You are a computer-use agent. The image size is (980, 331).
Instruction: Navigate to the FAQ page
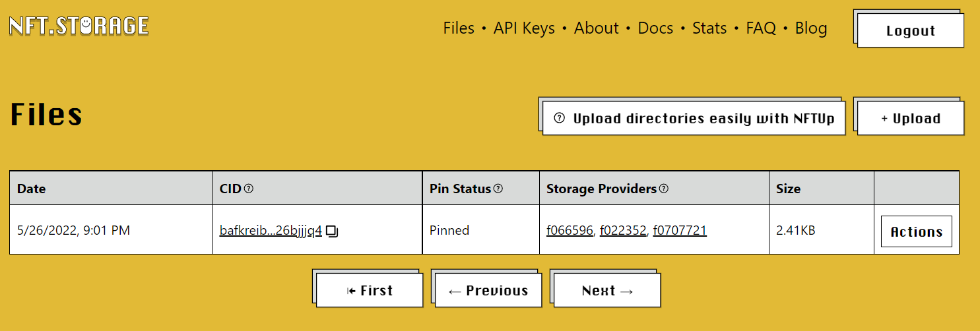coord(761,28)
